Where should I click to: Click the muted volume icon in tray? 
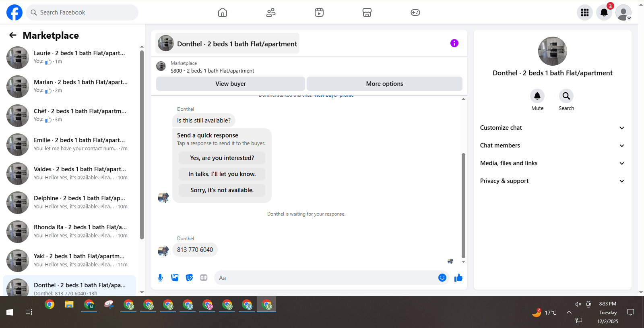pyautogui.click(x=578, y=304)
